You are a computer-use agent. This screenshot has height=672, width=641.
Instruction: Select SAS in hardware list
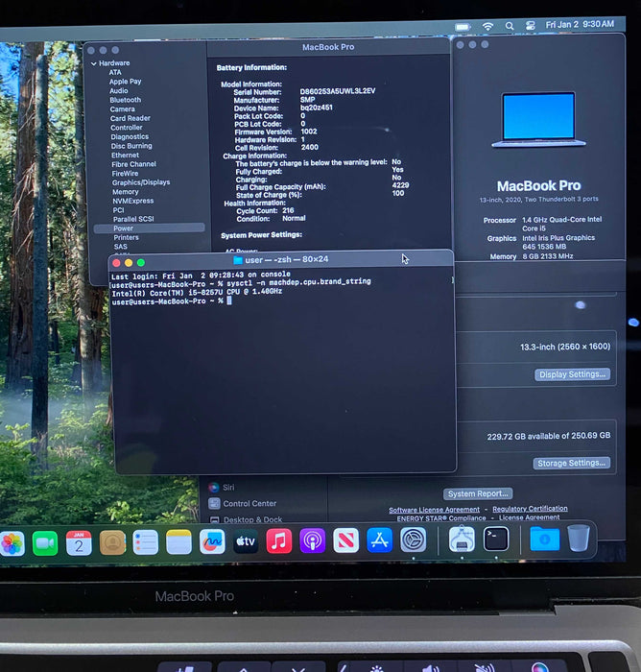120,247
